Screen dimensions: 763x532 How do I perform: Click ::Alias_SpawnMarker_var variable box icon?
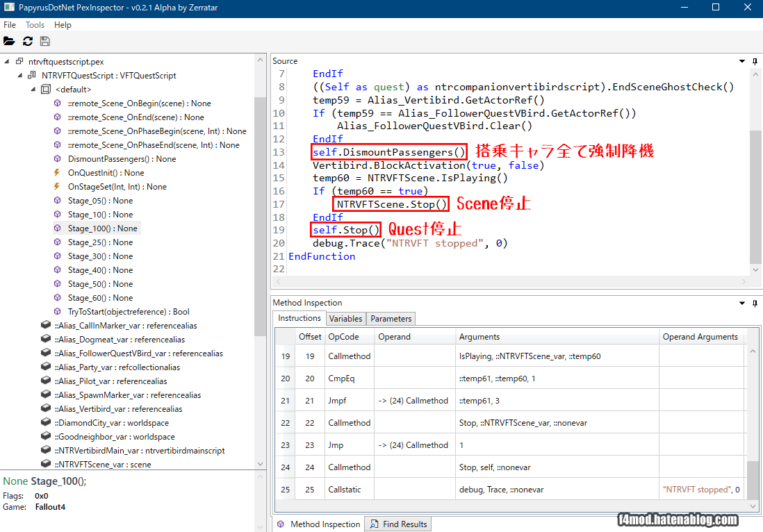pyautogui.click(x=46, y=394)
